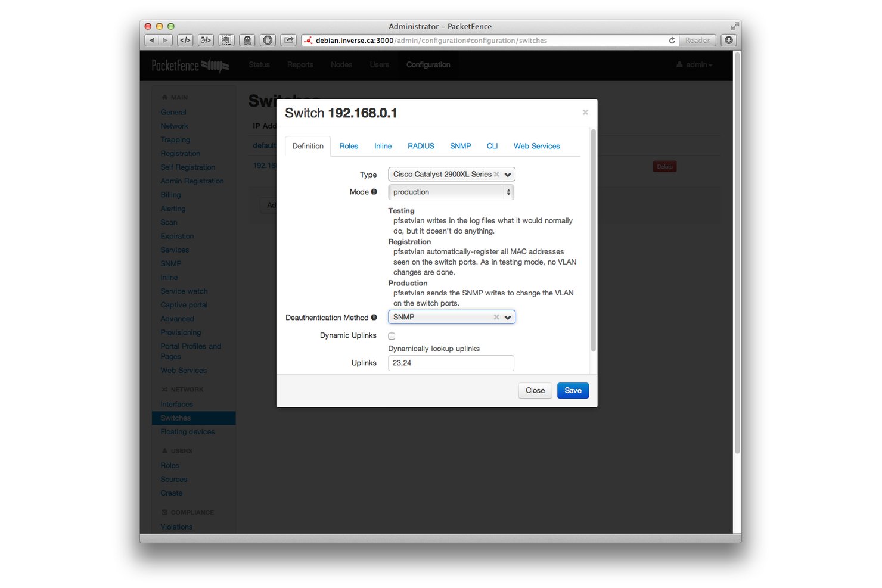882x588 pixels.
Task: Click the Reader button in address bar
Action: click(697, 41)
